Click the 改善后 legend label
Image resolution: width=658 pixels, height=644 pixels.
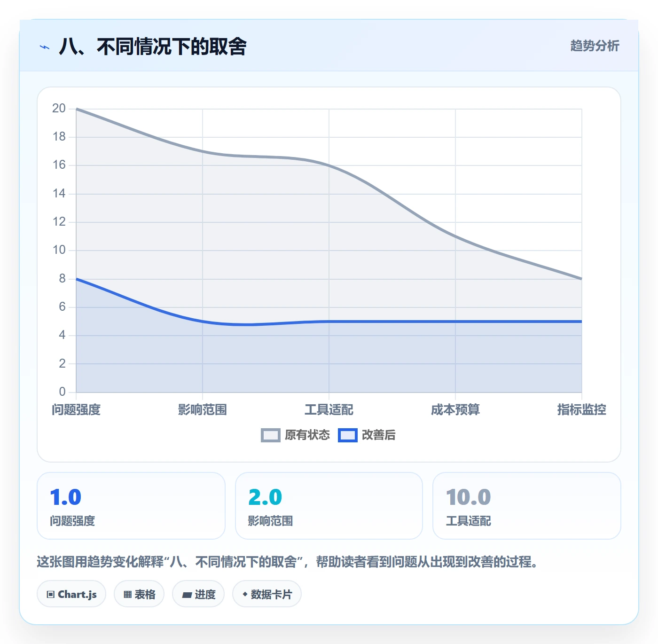click(x=378, y=435)
